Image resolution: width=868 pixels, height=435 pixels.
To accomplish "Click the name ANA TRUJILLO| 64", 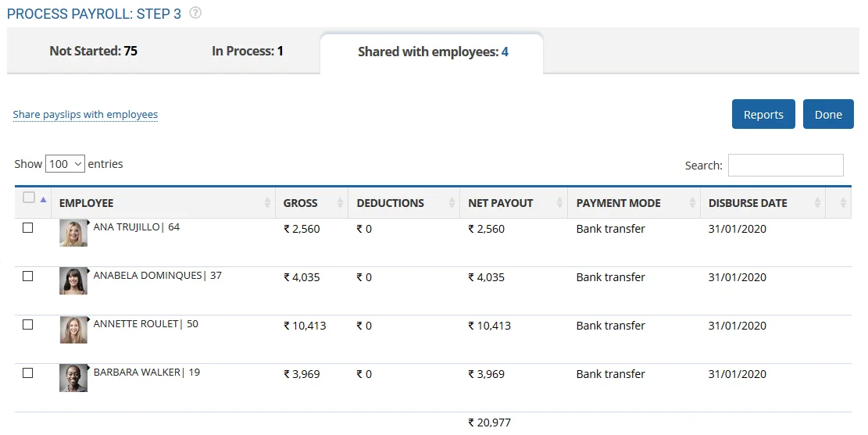I will pos(137,227).
